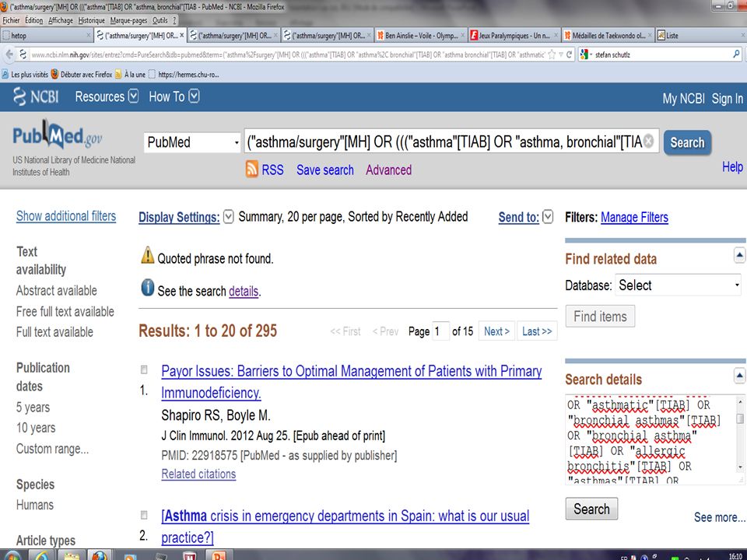Open the PubMed.gov logo link
This screenshot has height=560, width=747.
tap(57, 135)
